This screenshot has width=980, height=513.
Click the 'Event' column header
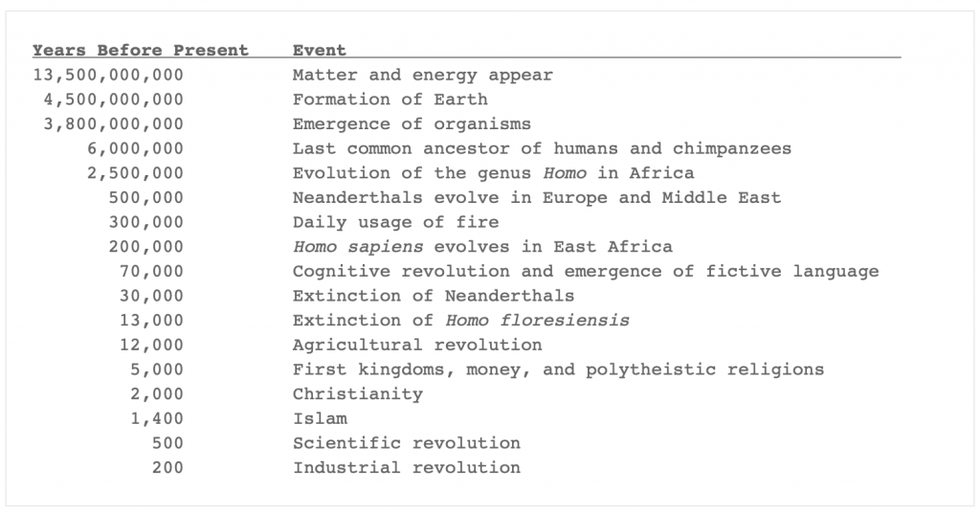click(320, 50)
